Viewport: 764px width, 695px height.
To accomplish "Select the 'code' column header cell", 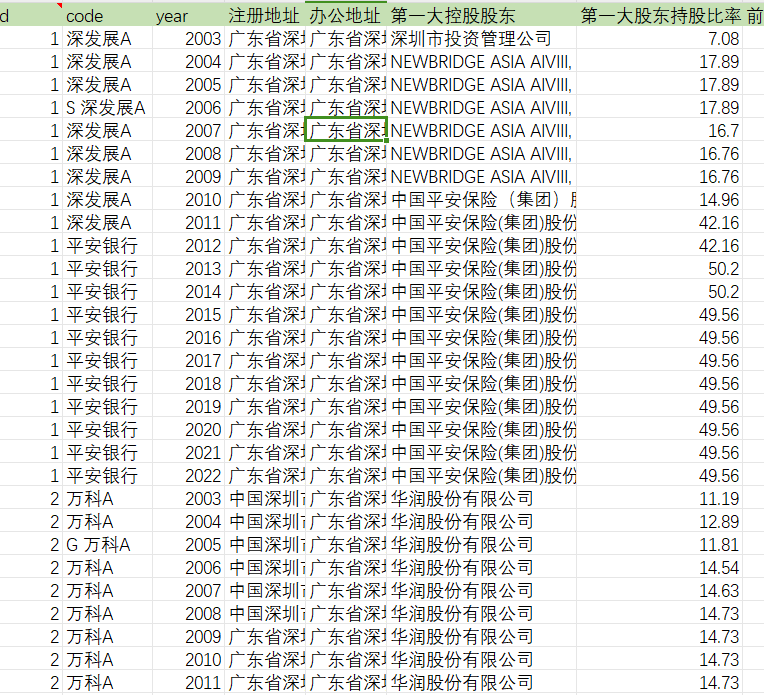I will [x=107, y=16].
